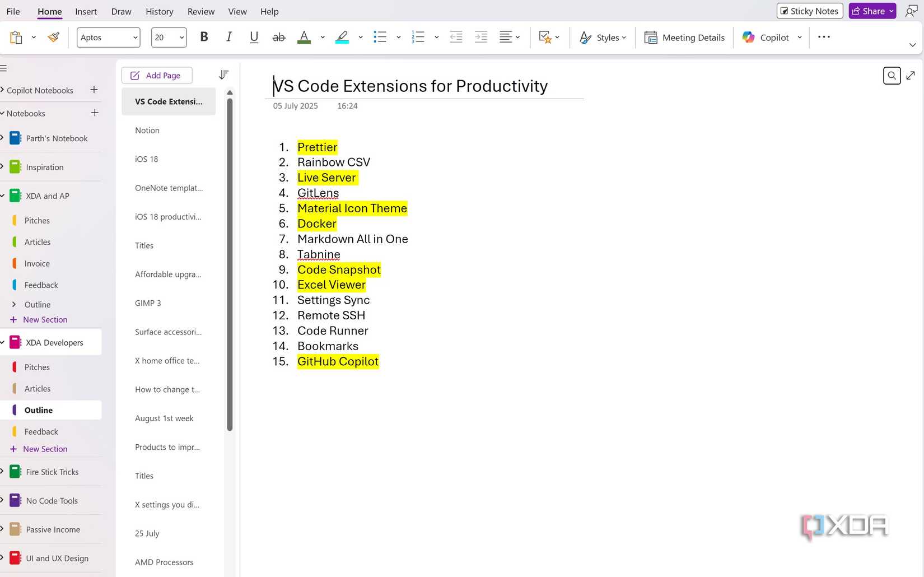Open Sticky Notes
The image size is (924, 577).
click(x=809, y=11)
